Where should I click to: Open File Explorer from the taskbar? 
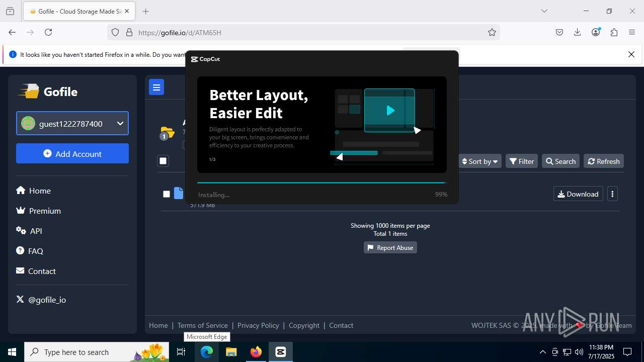[x=231, y=352]
